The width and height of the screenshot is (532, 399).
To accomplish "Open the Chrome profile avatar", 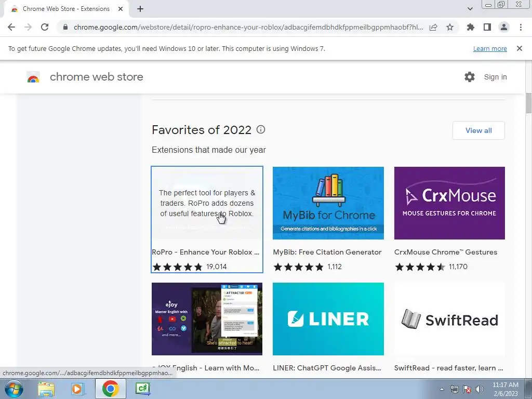I will point(504,27).
